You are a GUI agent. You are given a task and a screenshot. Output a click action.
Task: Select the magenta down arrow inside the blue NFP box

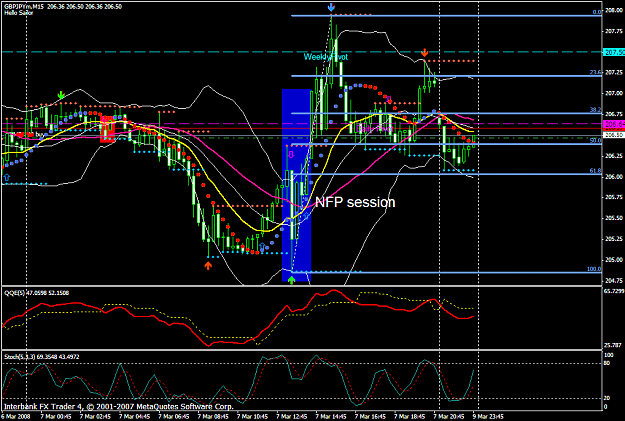pyautogui.click(x=291, y=154)
